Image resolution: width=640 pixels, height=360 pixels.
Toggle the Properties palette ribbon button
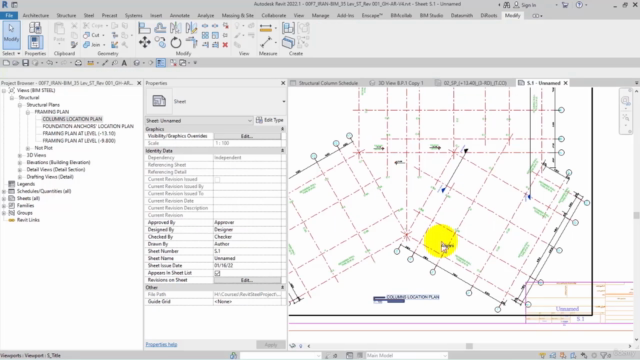click(x=35, y=42)
